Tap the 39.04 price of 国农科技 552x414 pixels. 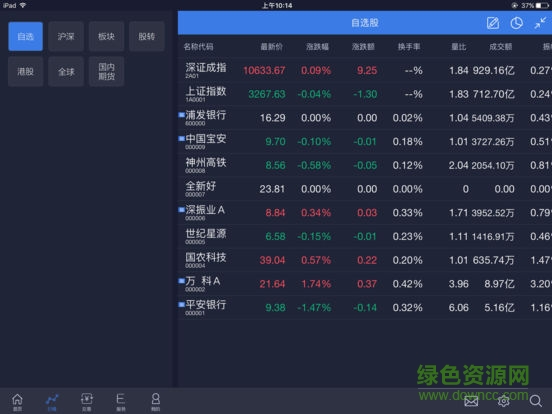272,260
